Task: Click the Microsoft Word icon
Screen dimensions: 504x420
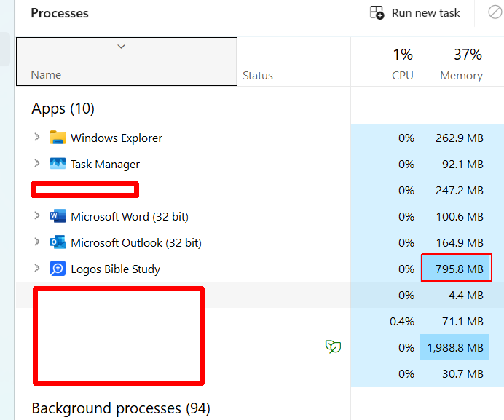Action: coord(58,216)
